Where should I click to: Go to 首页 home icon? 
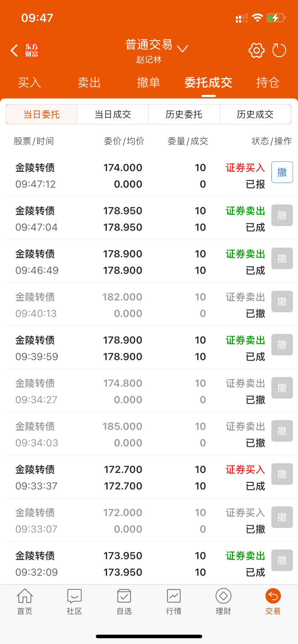coord(25,602)
